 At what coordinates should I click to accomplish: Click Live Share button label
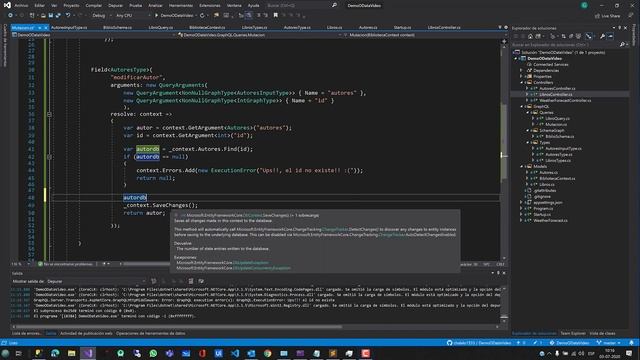click(x=611, y=16)
